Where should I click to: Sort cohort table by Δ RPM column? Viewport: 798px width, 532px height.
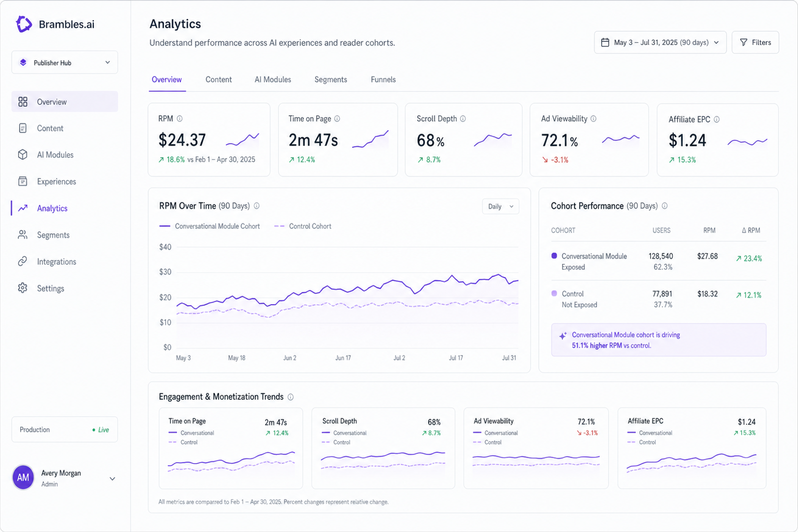click(751, 230)
